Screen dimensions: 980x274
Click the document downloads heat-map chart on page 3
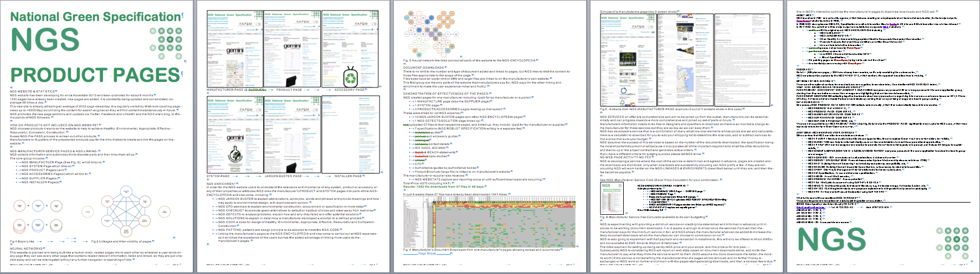(x=489, y=221)
